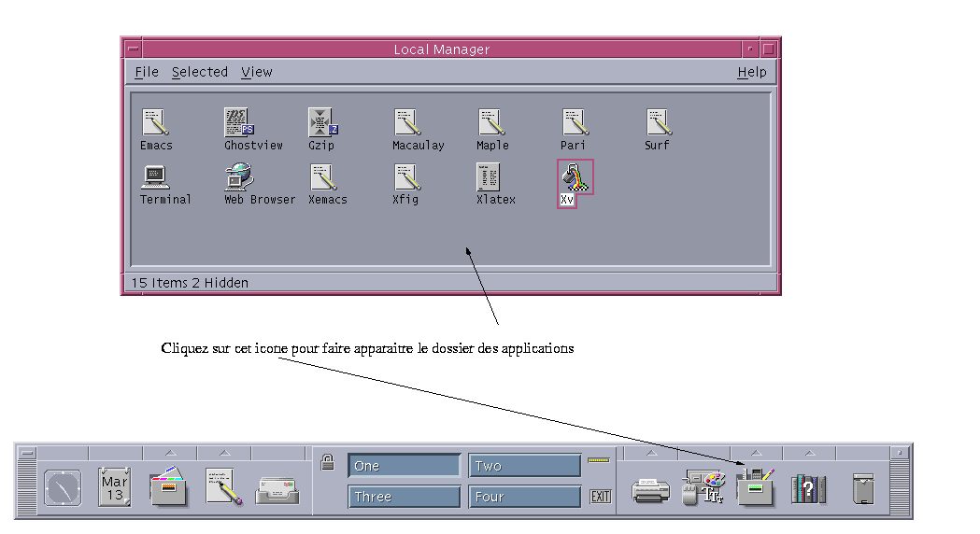Open the View menu
Image resolution: width=980 pixels, height=534 pixels.
coord(257,72)
